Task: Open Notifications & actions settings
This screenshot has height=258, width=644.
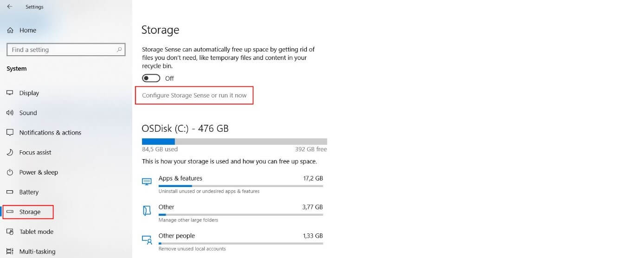Action: coord(50,133)
